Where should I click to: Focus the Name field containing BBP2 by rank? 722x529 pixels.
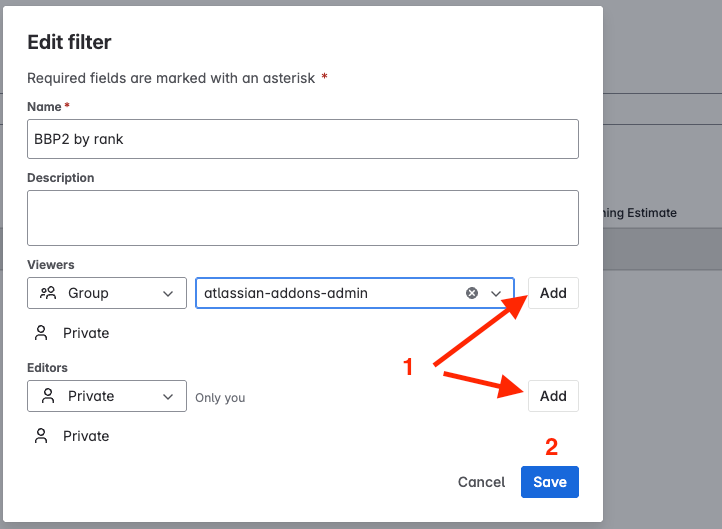point(303,139)
